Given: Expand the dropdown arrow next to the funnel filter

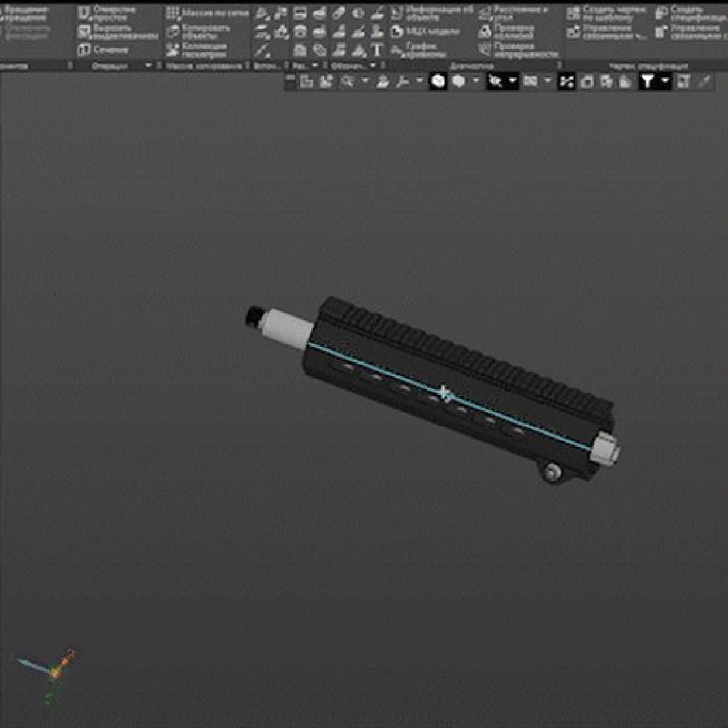Looking at the screenshot, I should 666,81.
